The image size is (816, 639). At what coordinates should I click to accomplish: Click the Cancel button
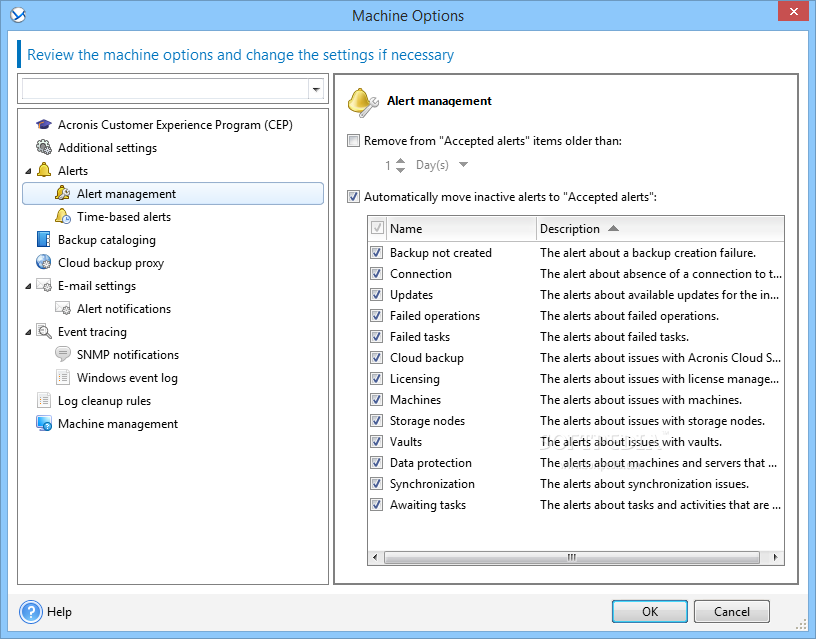[732, 611]
